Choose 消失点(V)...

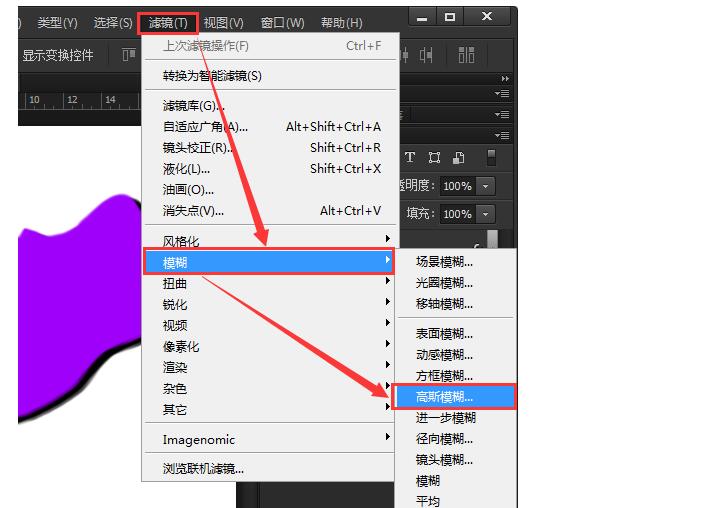[269, 211]
